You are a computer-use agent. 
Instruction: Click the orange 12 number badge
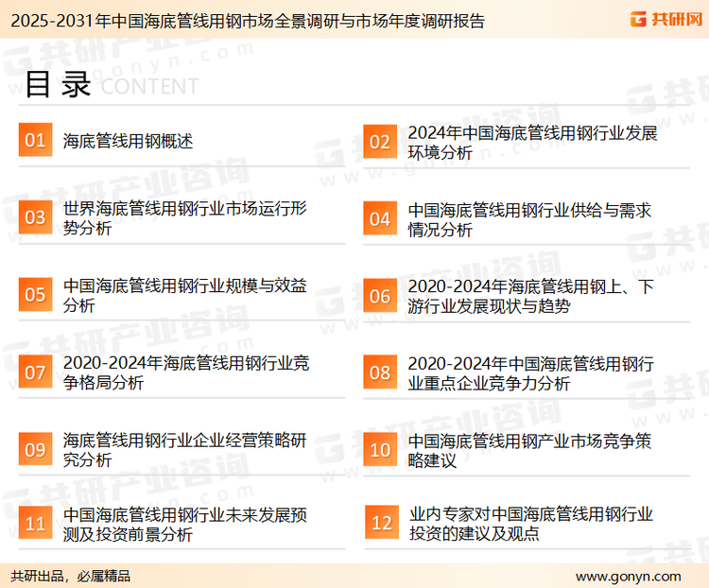click(x=381, y=524)
